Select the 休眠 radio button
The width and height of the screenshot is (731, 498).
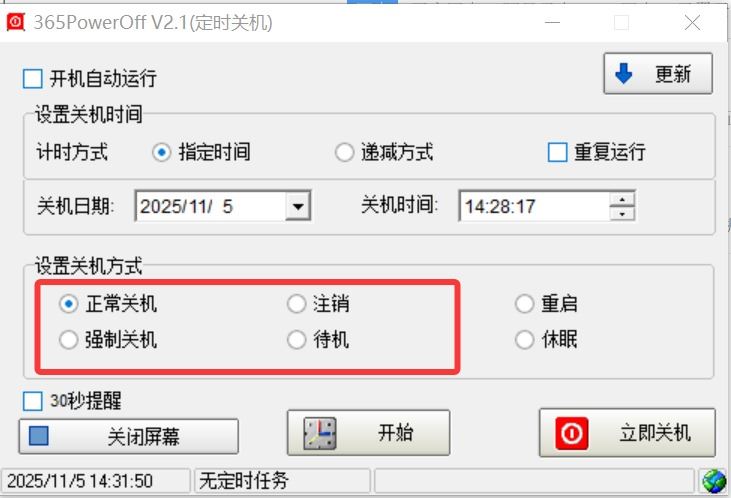(524, 340)
